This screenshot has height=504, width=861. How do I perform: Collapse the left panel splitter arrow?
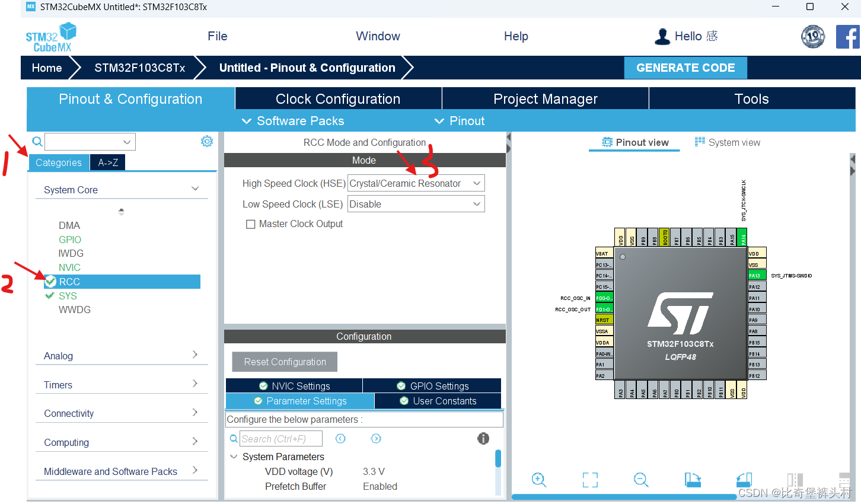[509, 137]
